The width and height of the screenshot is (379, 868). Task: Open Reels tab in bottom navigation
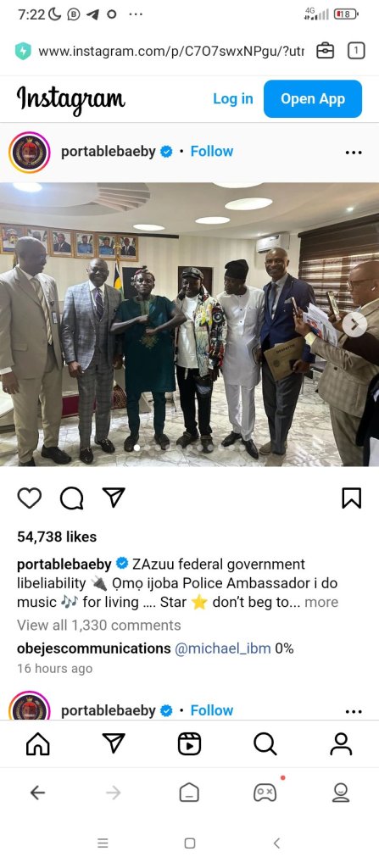click(x=190, y=744)
